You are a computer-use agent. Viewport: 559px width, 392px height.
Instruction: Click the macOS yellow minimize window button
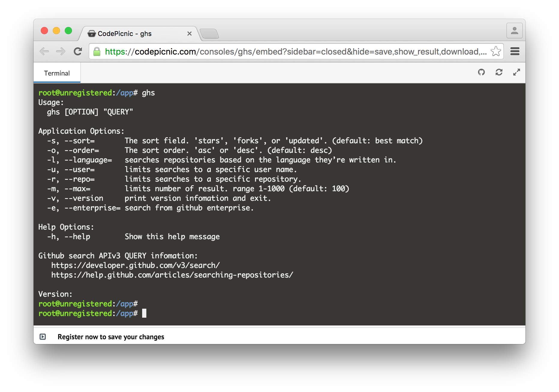click(x=56, y=31)
